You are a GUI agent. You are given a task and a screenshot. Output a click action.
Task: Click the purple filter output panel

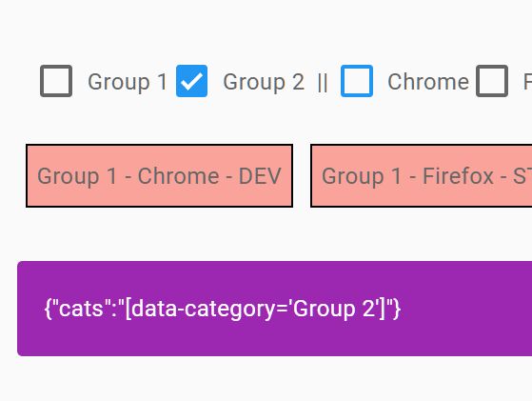click(x=274, y=309)
